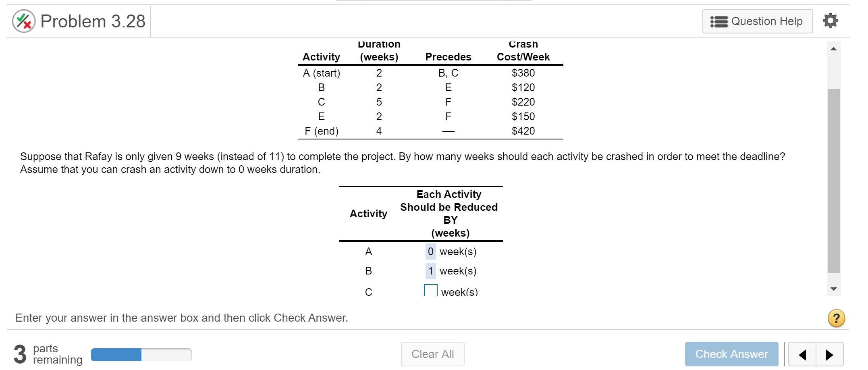Click the blue progress bar near parts remaining
Image resolution: width=868 pixels, height=370 pixels.
click(x=117, y=354)
